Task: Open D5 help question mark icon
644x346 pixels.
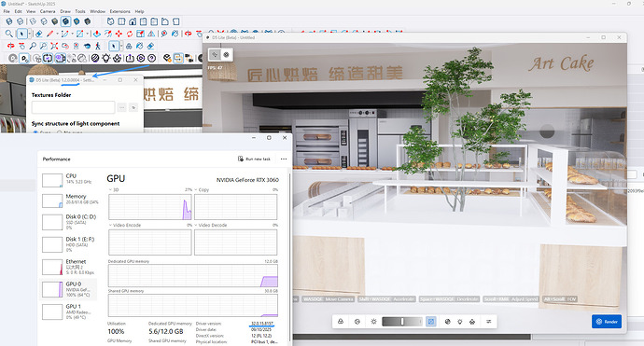Action: (x=151, y=58)
